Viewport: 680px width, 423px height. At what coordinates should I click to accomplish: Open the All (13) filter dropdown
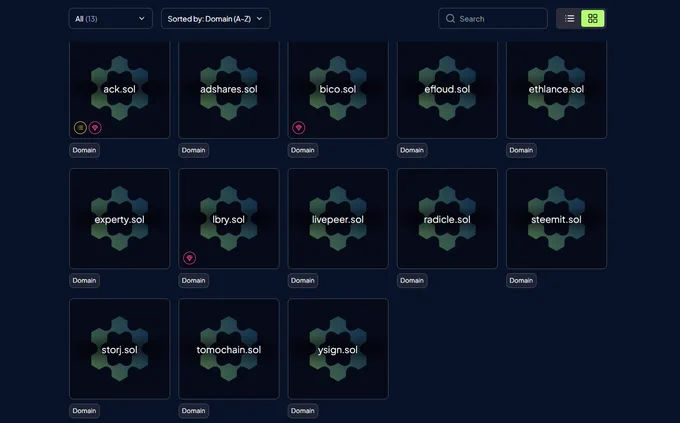pyautogui.click(x=111, y=19)
